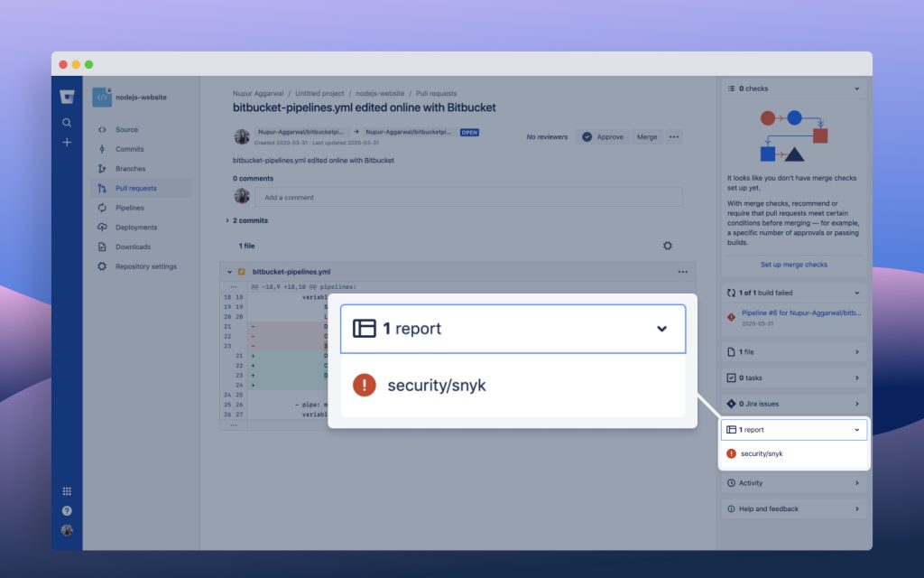This screenshot has height=578, width=924.
Task: Collapse bitbucket-pipelines.yml diff chevron
Action: [229, 272]
